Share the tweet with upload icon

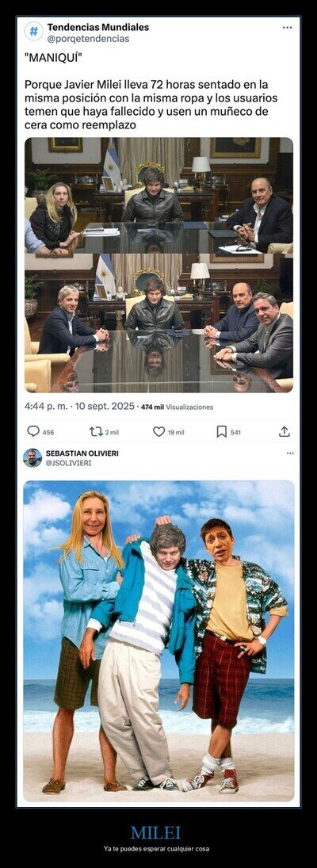(x=285, y=431)
